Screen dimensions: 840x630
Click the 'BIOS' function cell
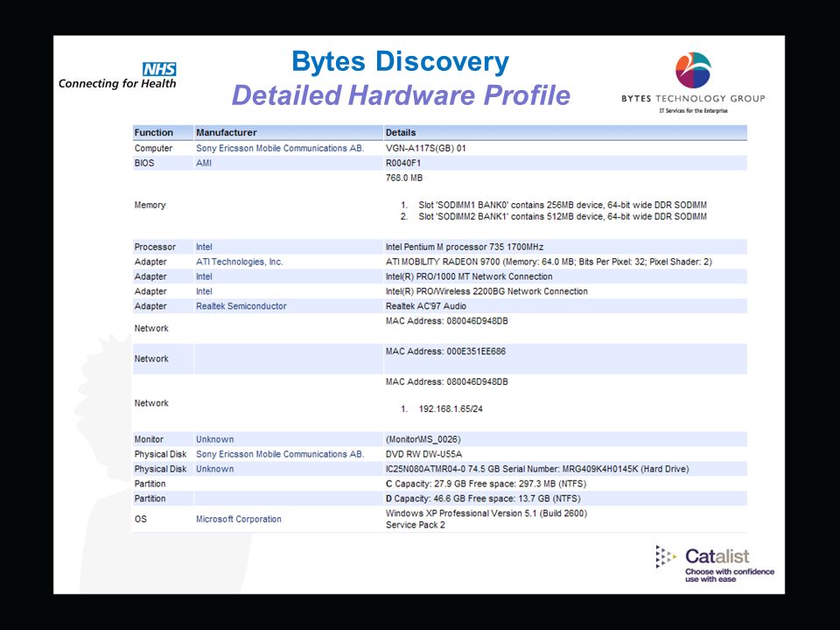pyautogui.click(x=144, y=163)
